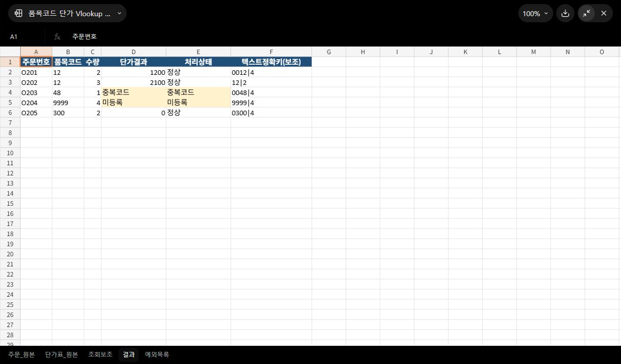Screen dimensions: 621x364
Task: Click the 9999 item code cell
Action: (68, 103)
